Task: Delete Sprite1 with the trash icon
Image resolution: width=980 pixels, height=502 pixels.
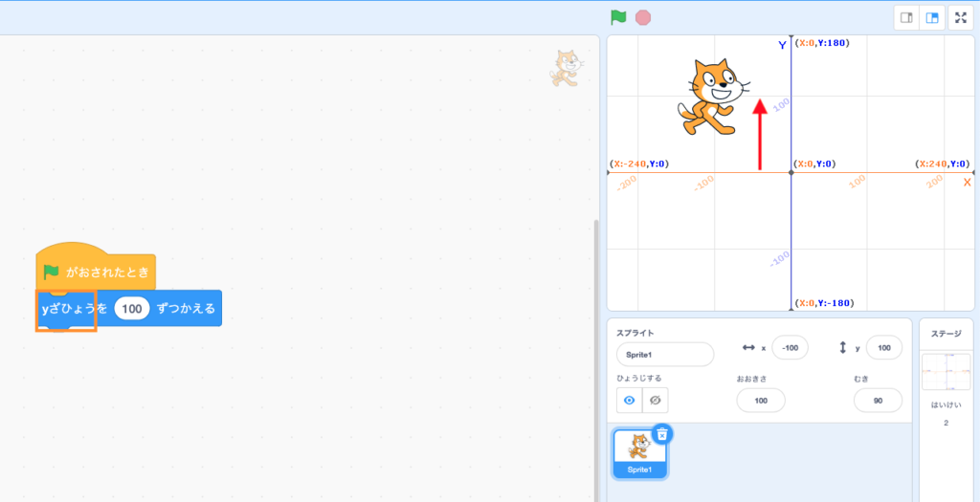Action: (662, 434)
